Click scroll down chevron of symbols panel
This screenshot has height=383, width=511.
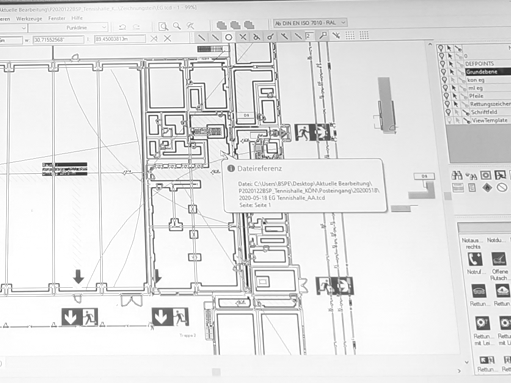point(467,362)
